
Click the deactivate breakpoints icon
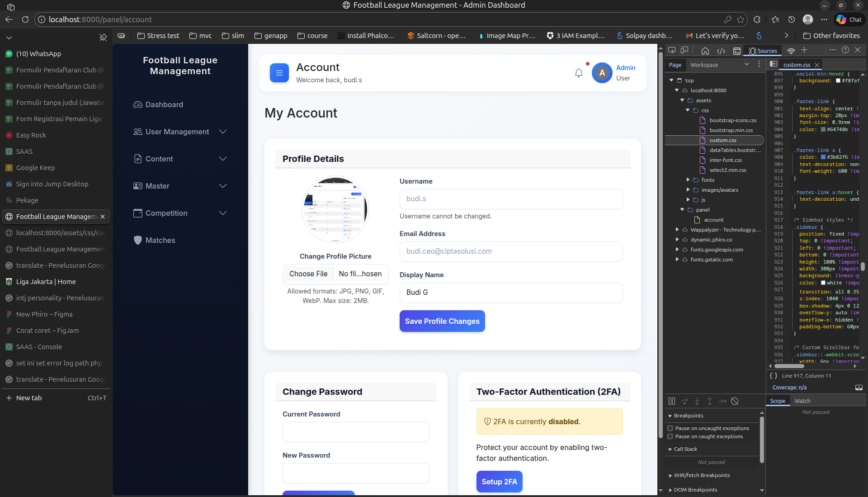(x=735, y=401)
